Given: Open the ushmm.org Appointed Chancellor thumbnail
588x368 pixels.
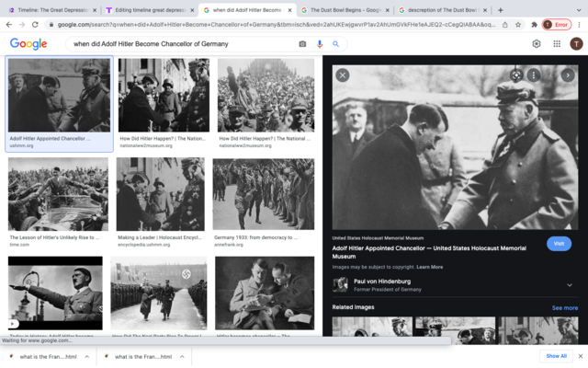Looking at the screenshot, I should click(x=59, y=96).
